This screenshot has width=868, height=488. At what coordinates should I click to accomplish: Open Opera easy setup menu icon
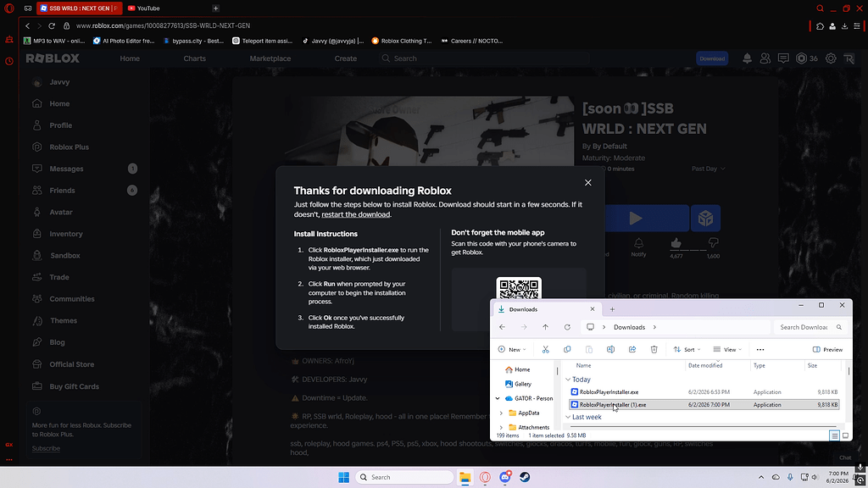tap(857, 26)
